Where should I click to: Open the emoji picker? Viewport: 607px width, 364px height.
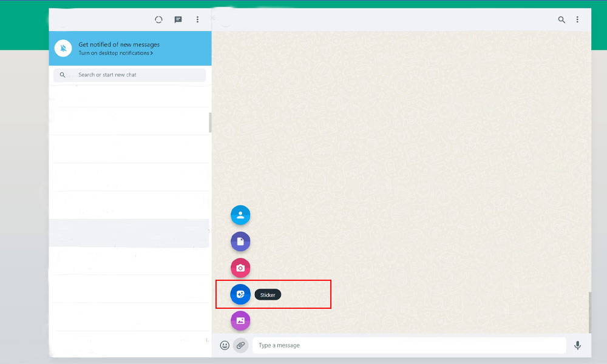(x=225, y=345)
